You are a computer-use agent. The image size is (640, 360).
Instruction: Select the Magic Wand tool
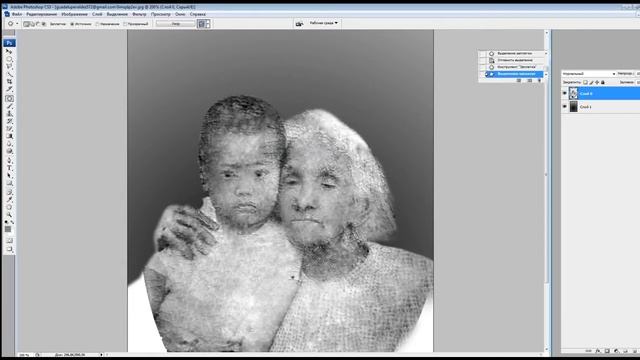click(9, 74)
